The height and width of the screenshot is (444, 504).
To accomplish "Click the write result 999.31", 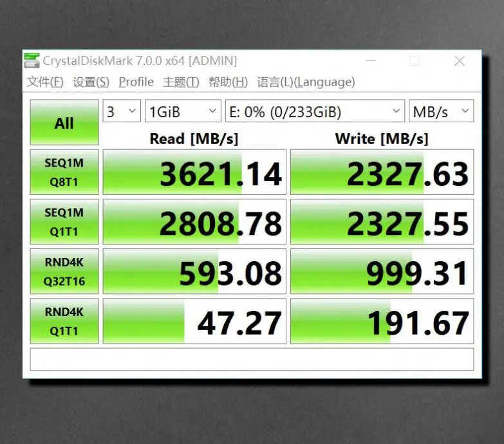I will 382,271.
